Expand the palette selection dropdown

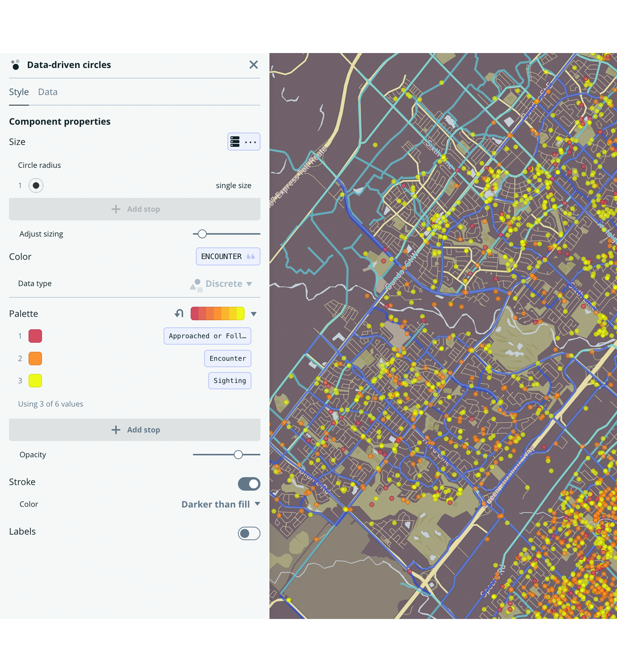click(254, 314)
